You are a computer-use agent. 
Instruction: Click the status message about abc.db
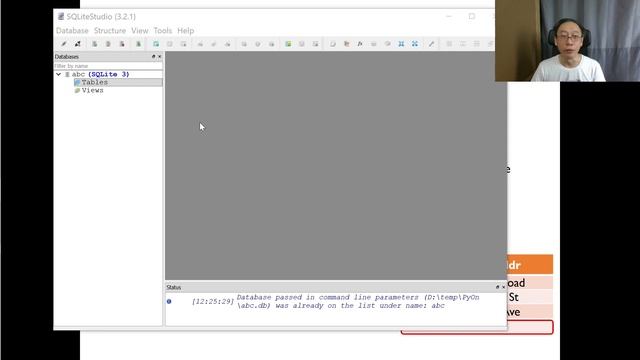358,302
